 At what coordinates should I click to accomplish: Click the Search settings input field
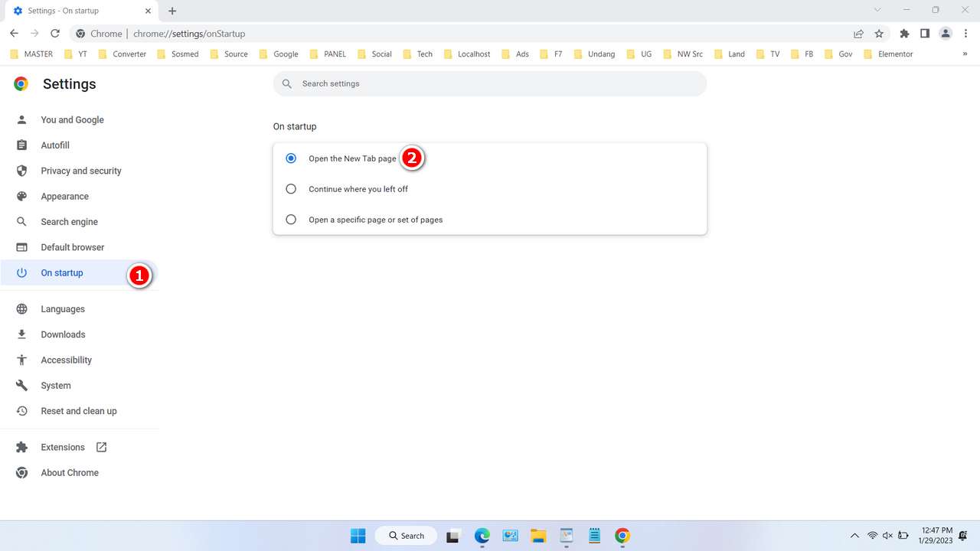coord(490,83)
